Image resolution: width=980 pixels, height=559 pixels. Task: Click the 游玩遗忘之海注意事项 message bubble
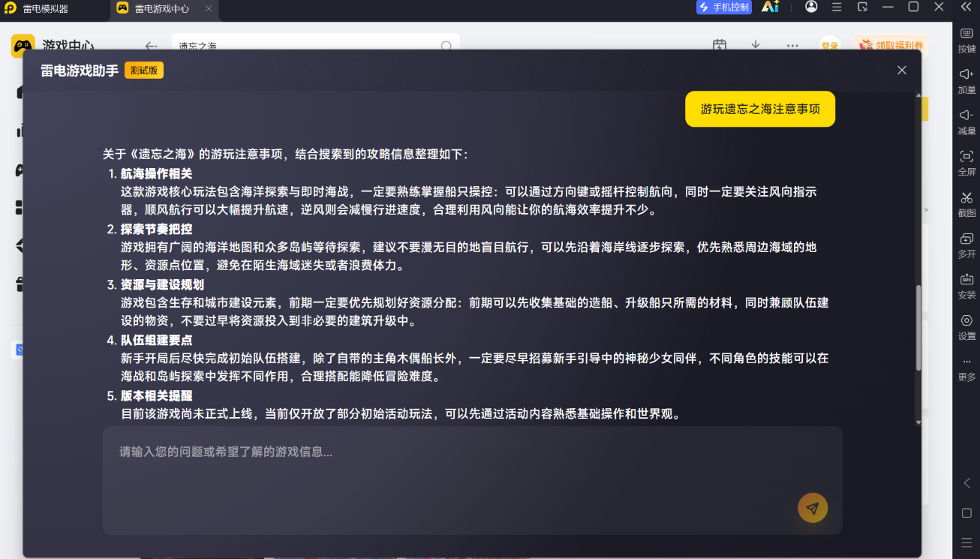pyautogui.click(x=760, y=110)
